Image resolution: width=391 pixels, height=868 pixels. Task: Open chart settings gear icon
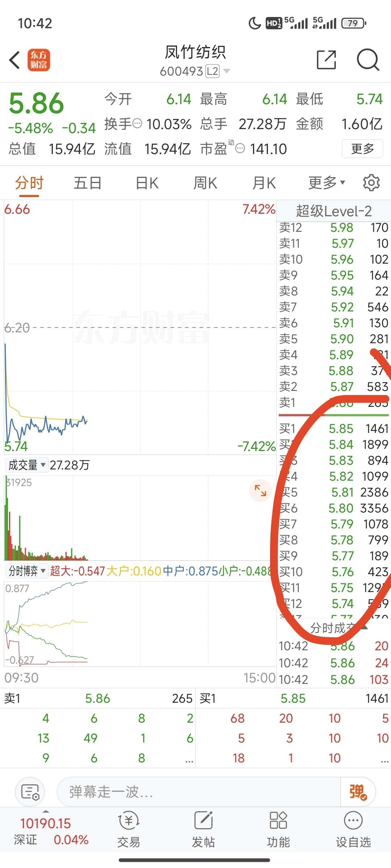click(371, 183)
